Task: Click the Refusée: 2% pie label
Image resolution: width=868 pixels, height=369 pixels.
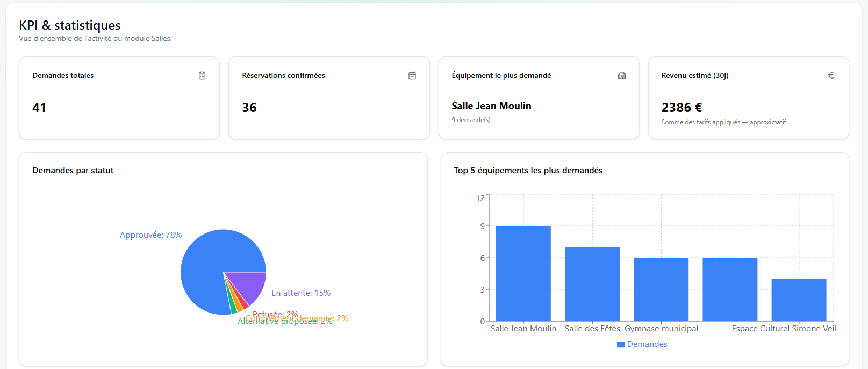Action: pyautogui.click(x=275, y=314)
